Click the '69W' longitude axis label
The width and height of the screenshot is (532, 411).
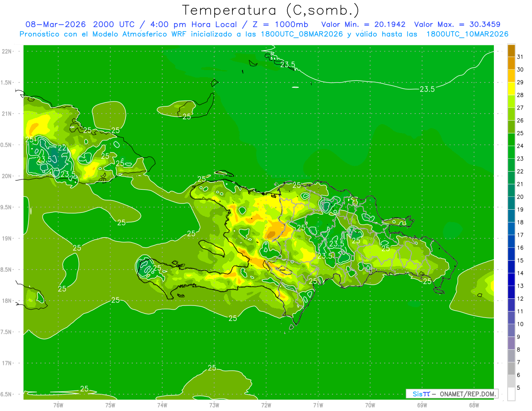tap(422, 405)
